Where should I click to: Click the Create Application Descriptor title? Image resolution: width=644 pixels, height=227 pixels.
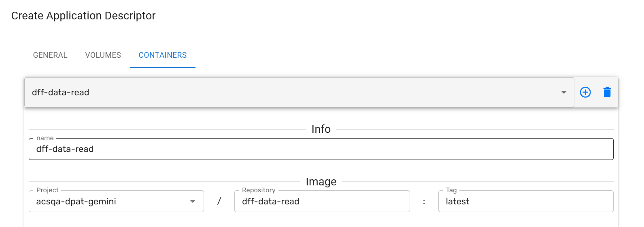(x=83, y=16)
